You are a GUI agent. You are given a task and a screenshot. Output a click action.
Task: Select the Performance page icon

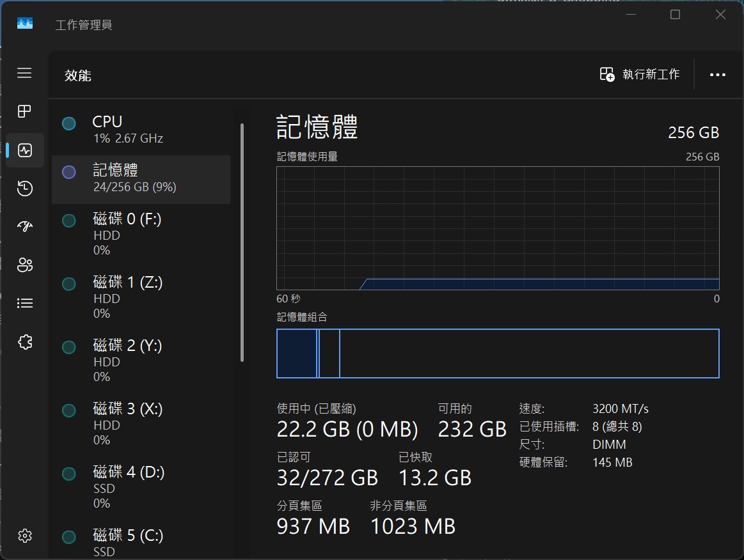click(x=25, y=150)
